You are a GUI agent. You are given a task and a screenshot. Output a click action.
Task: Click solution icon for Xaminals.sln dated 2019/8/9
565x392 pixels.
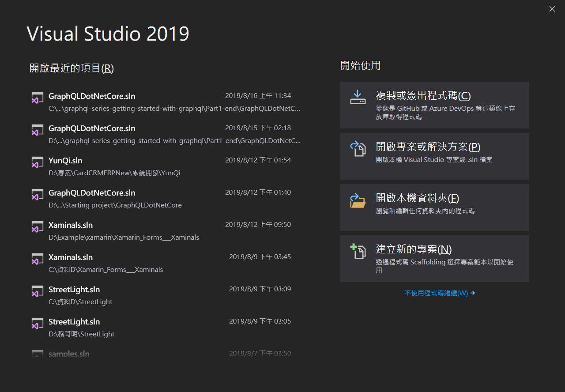tap(37, 259)
